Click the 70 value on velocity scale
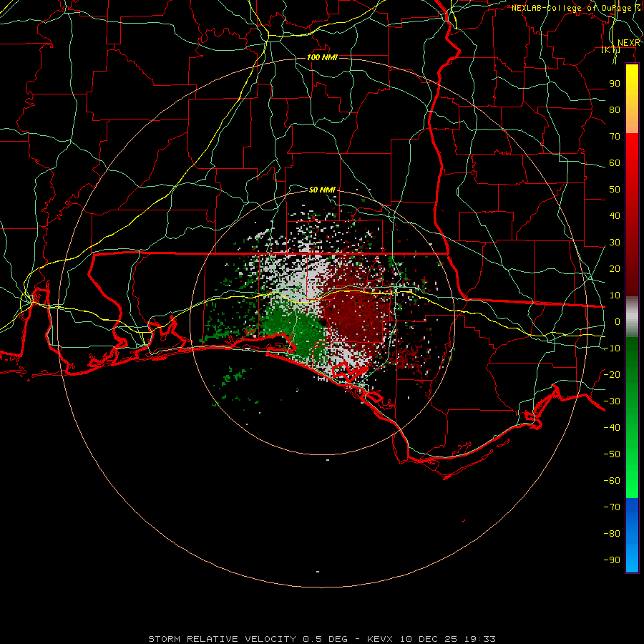Screen dimensions: 644x644 click(x=615, y=137)
